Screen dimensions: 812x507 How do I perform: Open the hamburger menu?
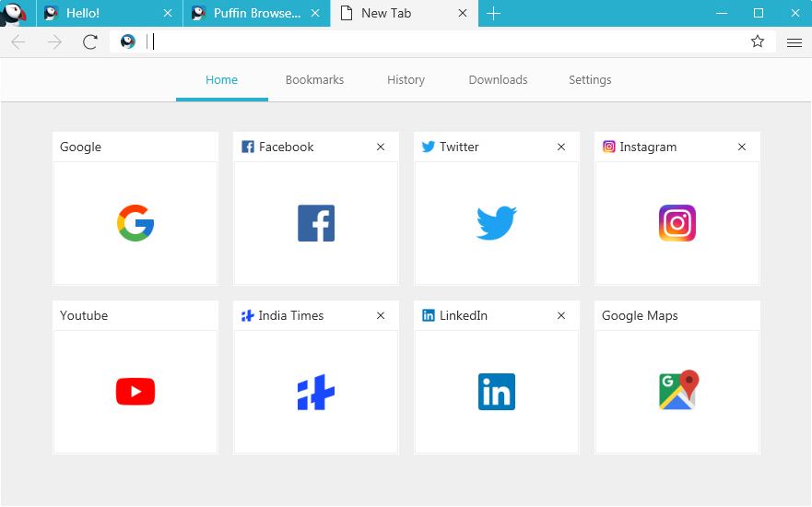point(794,42)
